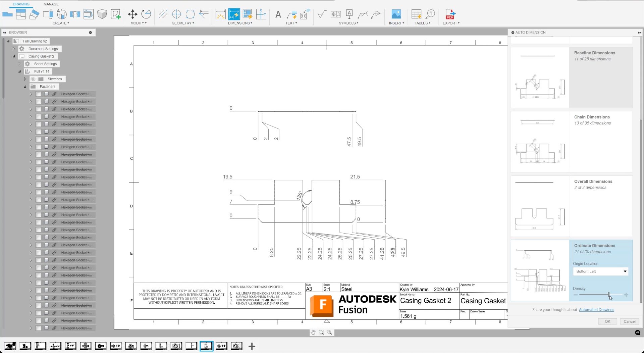This screenshot has width=644, height=353.
Task: Open the Automated Drawings feedback link
Action: click(597, 309)
